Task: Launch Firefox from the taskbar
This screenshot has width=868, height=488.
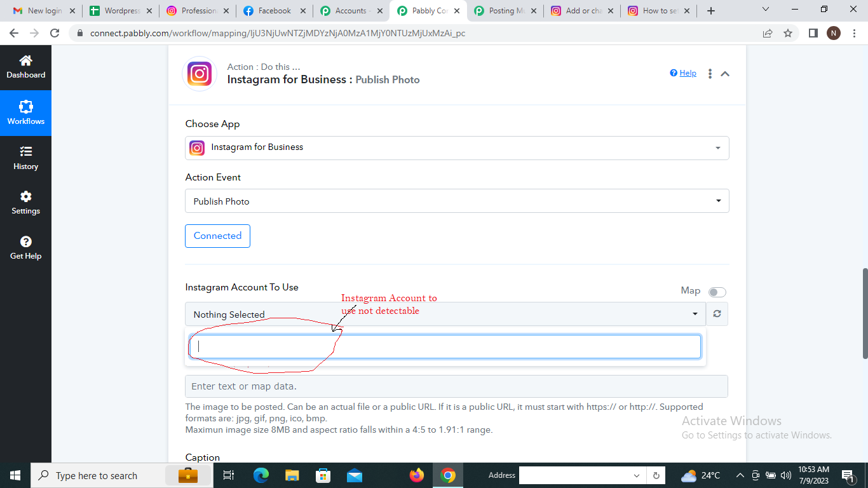Action: point(417,475)
